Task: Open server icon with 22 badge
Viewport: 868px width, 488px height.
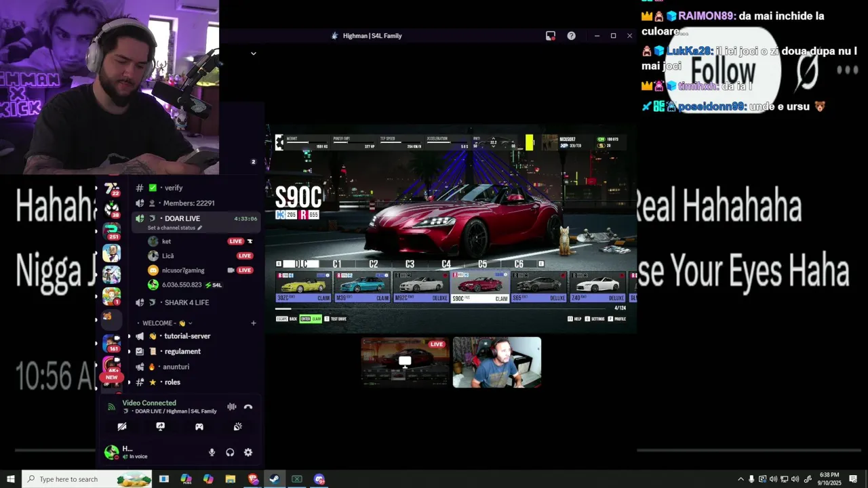Action: click(x=111, y=189)
